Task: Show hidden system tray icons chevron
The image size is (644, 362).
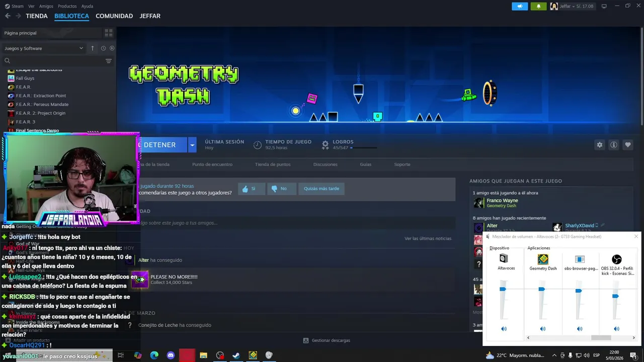Action: click(554, 355)
